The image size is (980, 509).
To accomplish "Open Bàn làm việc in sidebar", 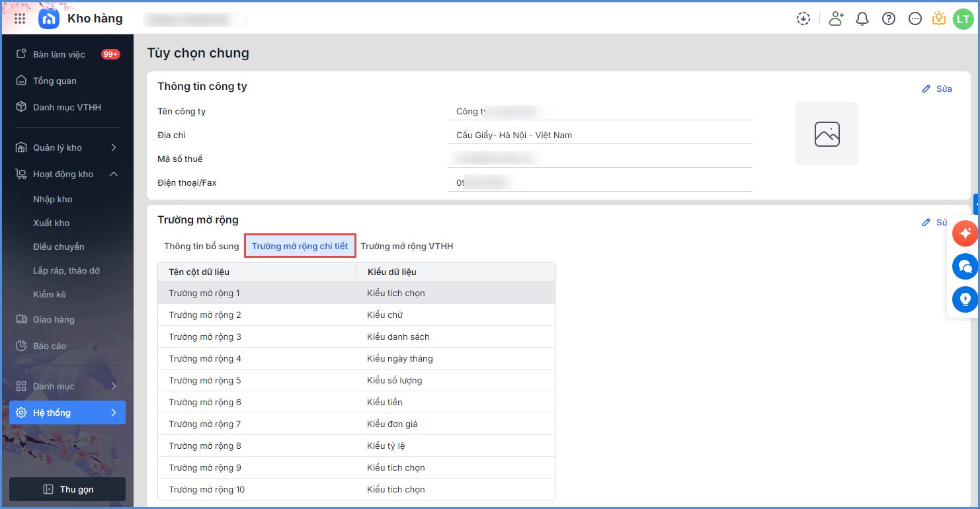I will click(67, 54).
